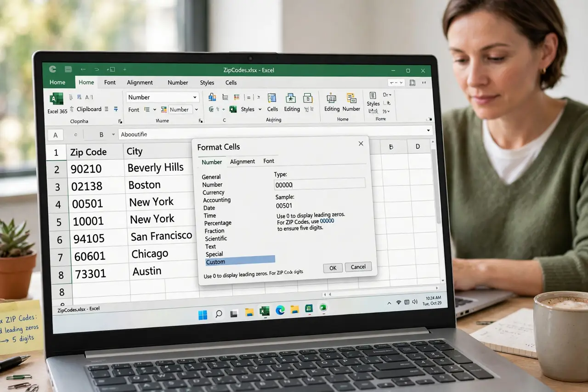Open the Windows Start menu
588x392 pixels.
(203, 314)
